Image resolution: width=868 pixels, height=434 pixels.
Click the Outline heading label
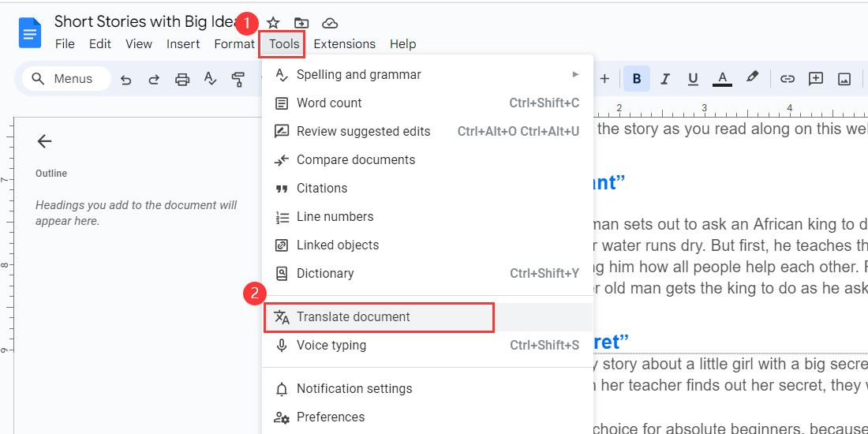point(51,174)
